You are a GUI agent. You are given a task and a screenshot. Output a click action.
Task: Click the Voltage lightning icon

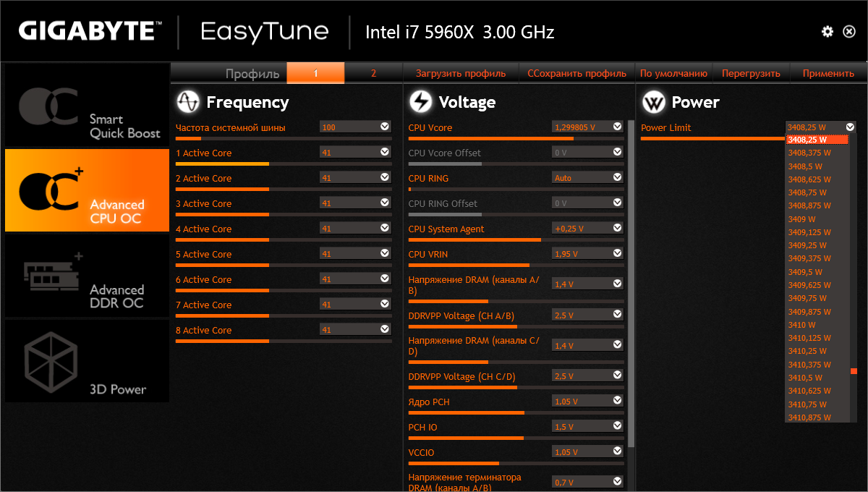420,102
